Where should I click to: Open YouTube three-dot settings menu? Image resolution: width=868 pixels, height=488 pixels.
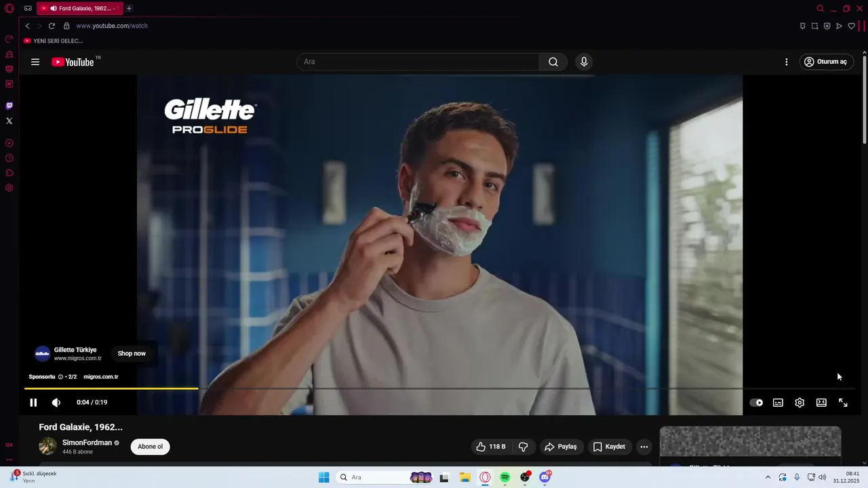pyautogui.click(x=787, y=62)
